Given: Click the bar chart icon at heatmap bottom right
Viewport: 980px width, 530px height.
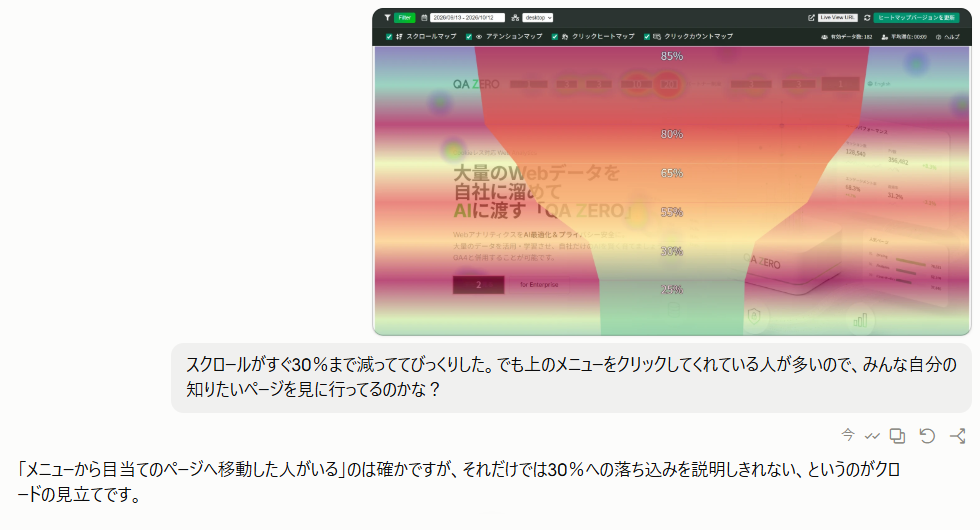Looking at the screenshot, I should coord(861,321).
